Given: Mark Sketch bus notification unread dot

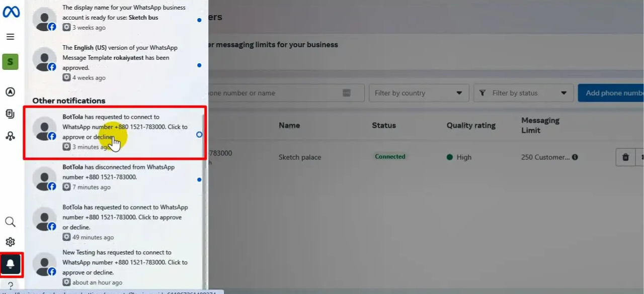Looking at the screenshot, I should (x=199, y=20).
